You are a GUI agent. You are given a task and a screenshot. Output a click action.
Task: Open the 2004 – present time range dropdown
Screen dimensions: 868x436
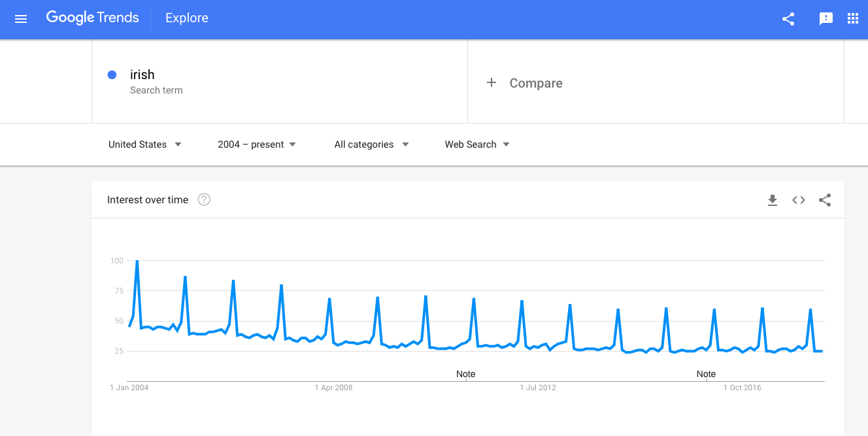tap(257, 144)
